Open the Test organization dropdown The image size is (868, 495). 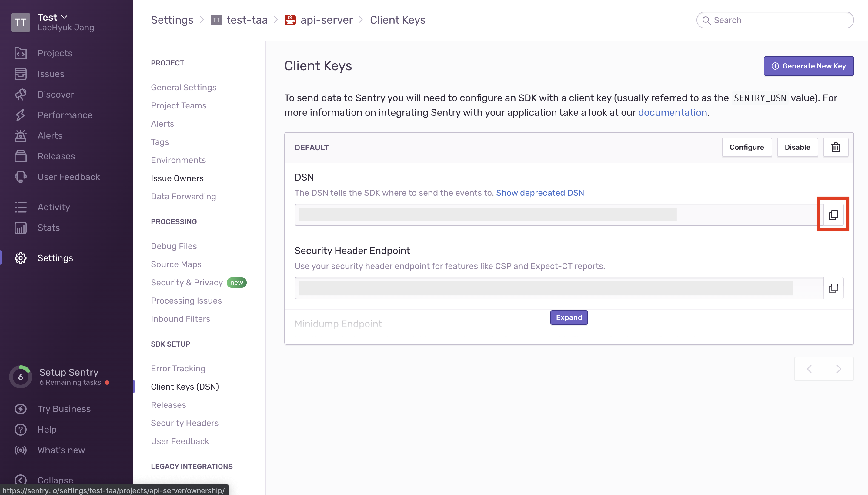click(53, 17)
